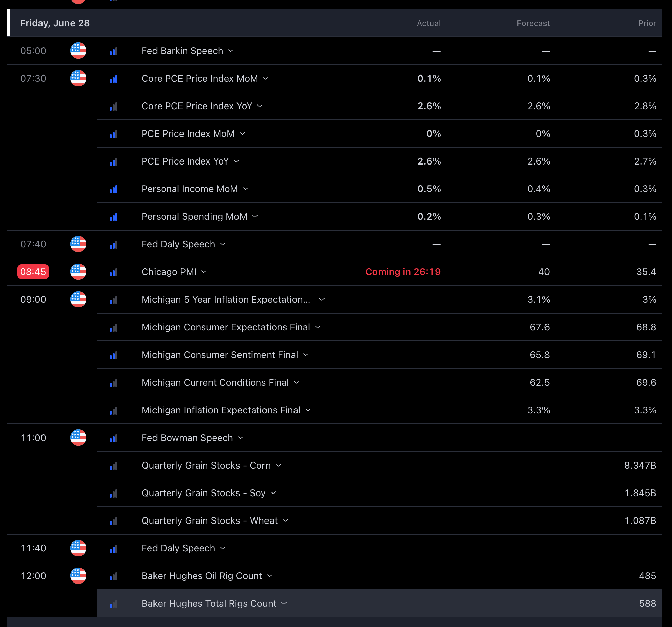Expand the Chicago PMI chevron
The height and width of the screenshot is (627, 672).
[204, 272]
